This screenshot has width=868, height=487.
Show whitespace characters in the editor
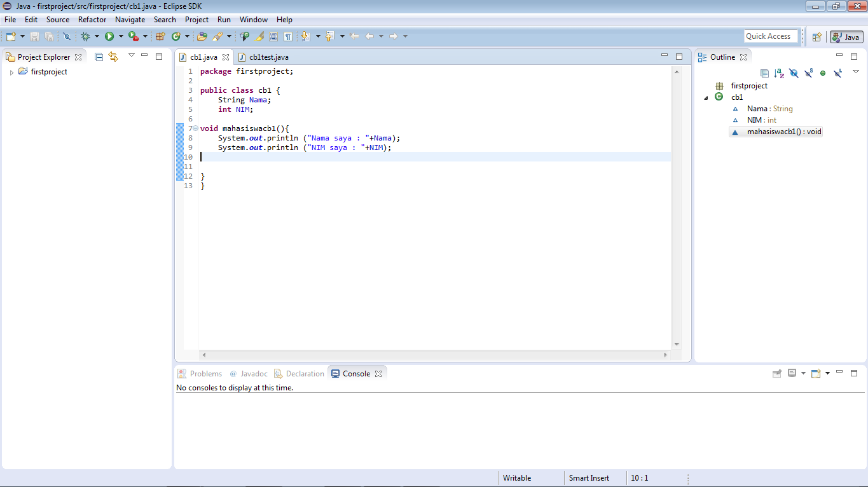click(x=288, y=36)
